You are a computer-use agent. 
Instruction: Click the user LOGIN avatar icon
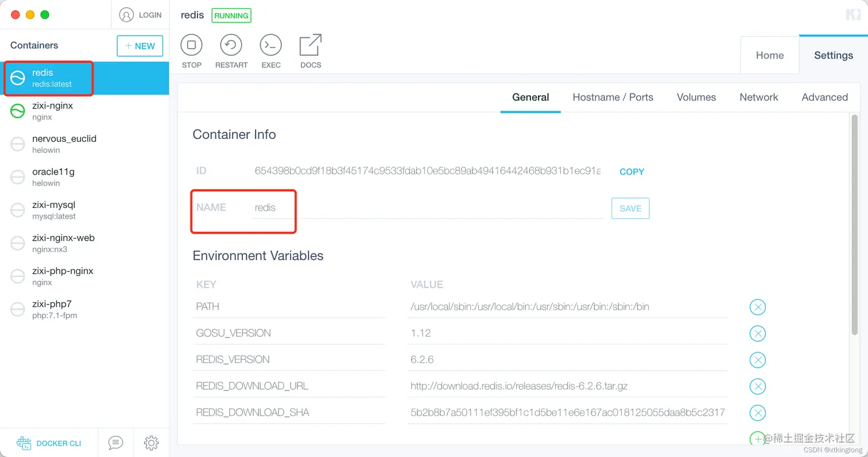click(126, 15)
